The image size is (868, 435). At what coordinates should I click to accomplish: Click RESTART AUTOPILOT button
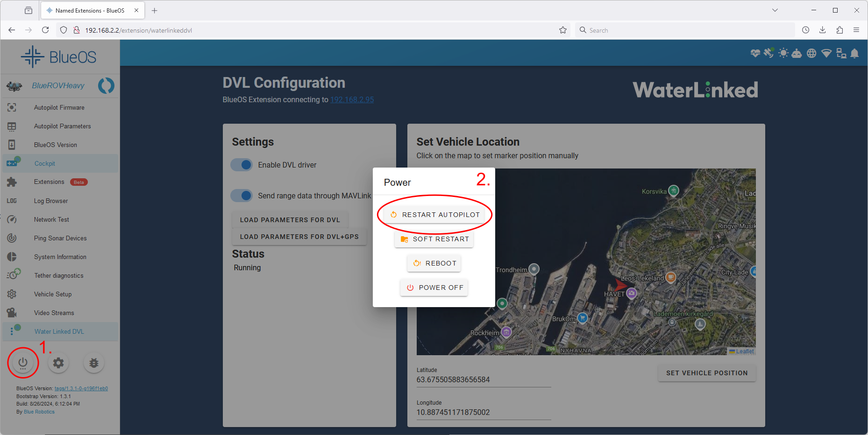click(434, 215)
